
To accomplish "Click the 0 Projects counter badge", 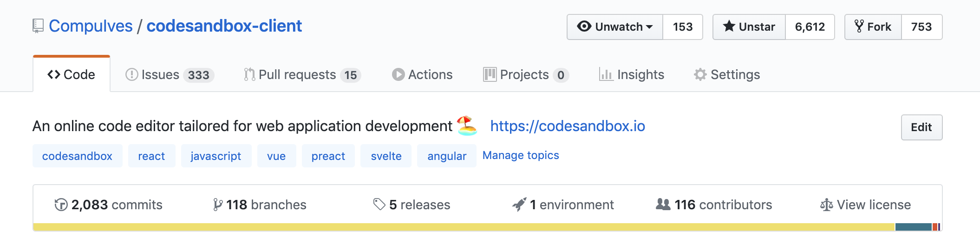I will (x=561, y=75).
